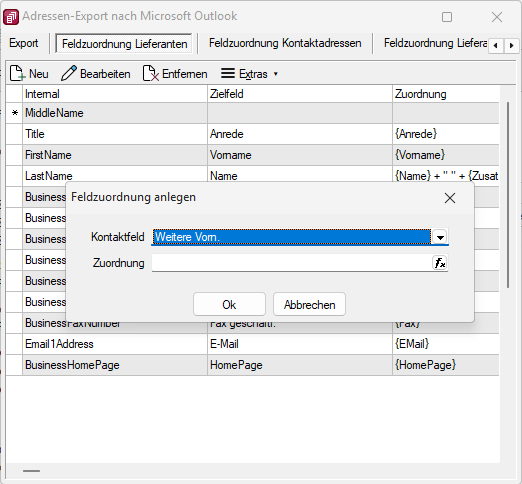Viewport: 522px width, 484px height.
Task: Click the Neu toolbar button
Action: 29,74
